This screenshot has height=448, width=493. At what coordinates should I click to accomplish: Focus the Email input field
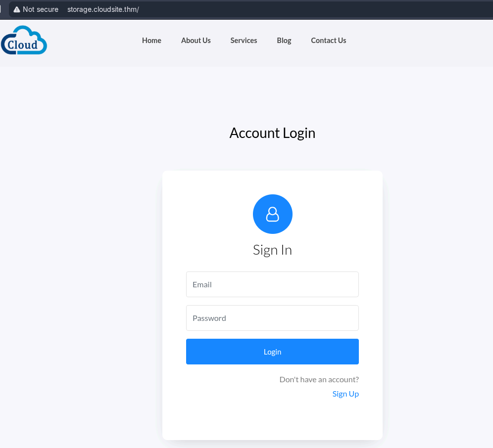[272, 284]
